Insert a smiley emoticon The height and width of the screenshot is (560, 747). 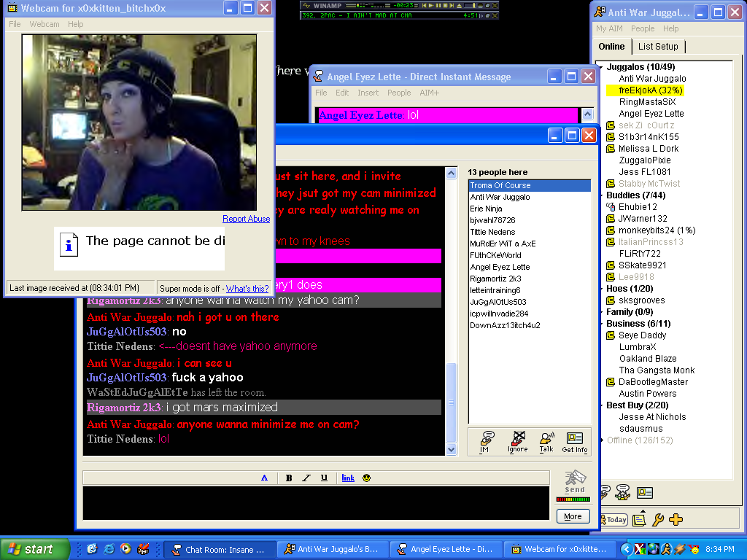tap(366, 478)
